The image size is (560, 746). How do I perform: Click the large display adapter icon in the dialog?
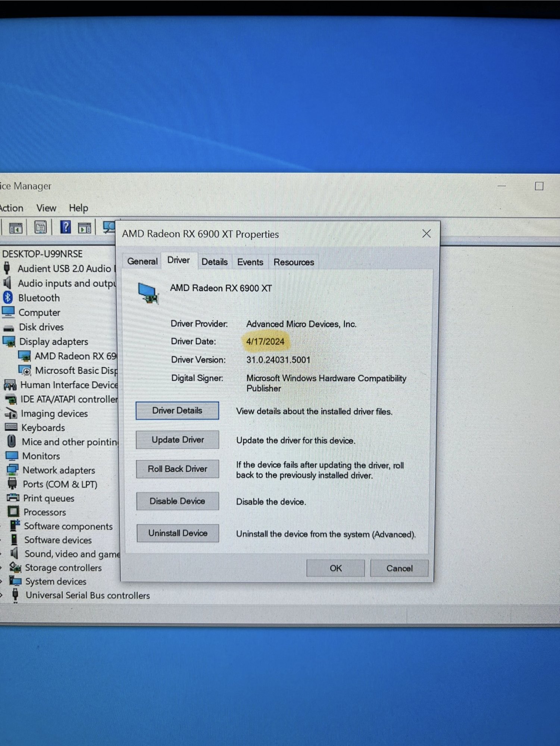[148, 293]
